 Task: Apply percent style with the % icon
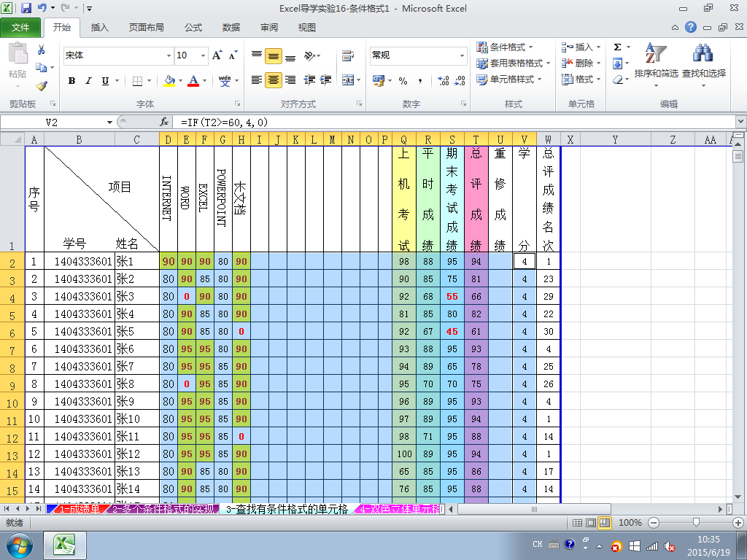(x=403, y=80)
